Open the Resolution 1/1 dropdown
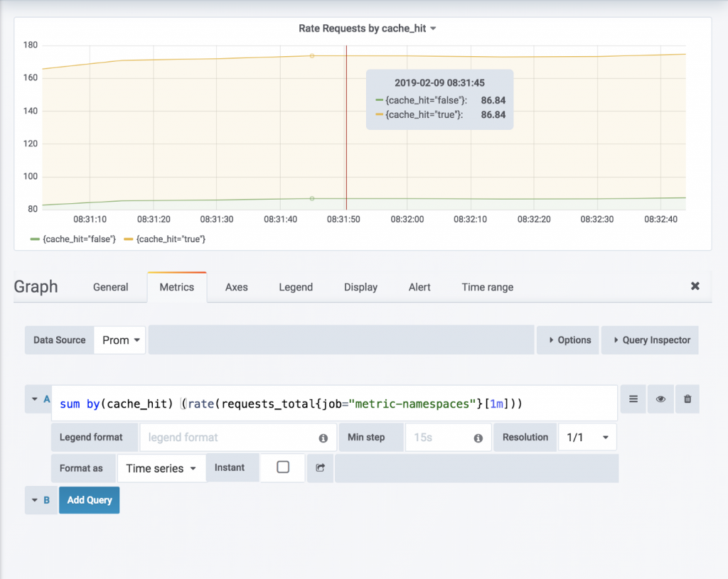The image size is (728, 579). coord(587,438)
